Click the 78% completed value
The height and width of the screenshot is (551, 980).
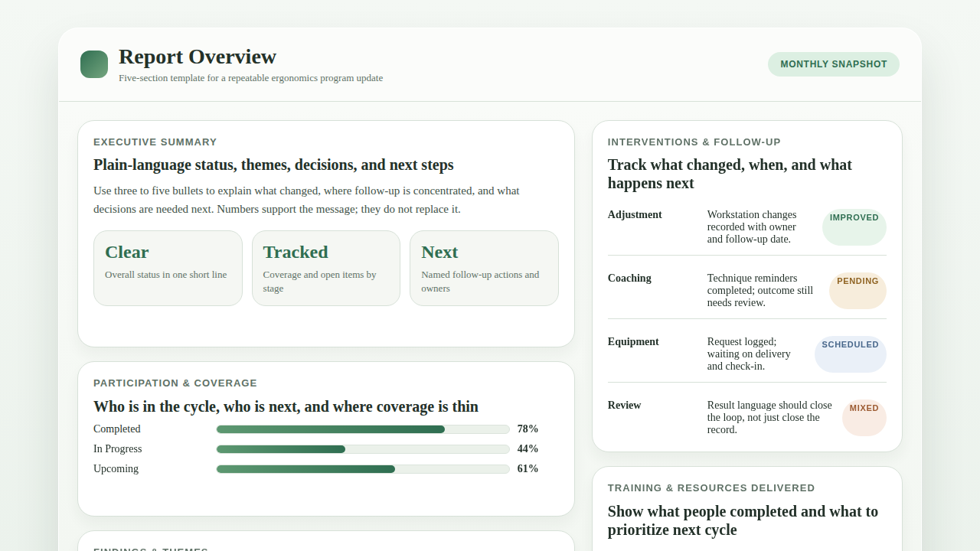point(528,429)
